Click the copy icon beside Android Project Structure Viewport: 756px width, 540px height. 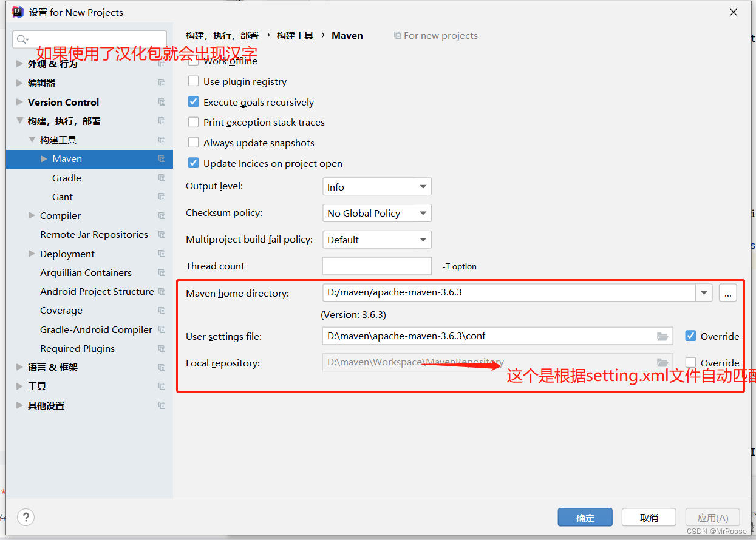[x=162, y=291]
